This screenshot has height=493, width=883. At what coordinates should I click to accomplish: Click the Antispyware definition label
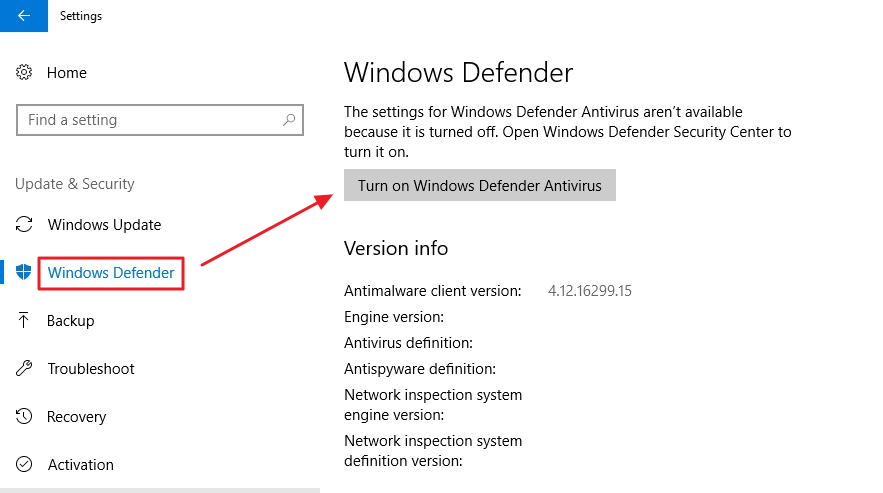pyautogui.click(x=420, y=368)
